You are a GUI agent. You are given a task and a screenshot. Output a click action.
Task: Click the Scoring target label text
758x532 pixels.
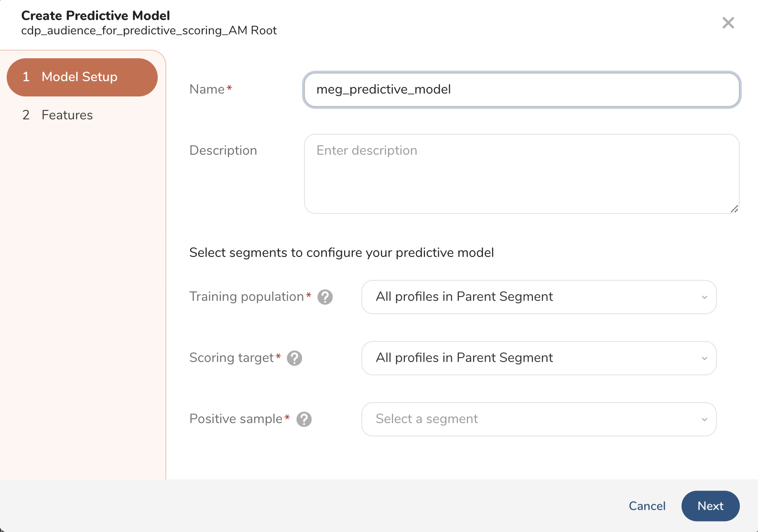(x=231, y=358)
